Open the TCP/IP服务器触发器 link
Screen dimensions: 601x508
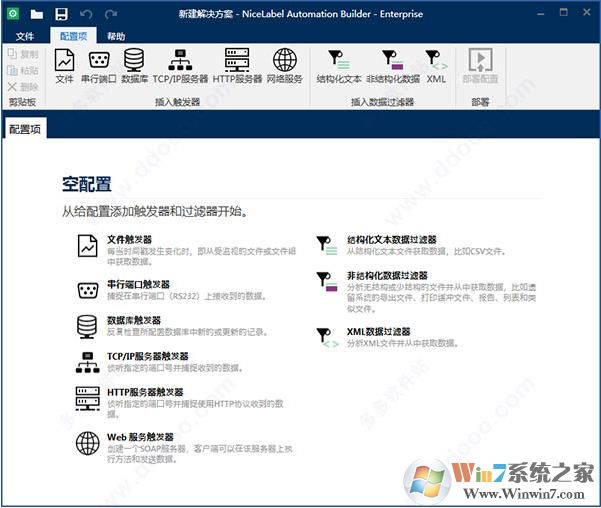(148, 356)
